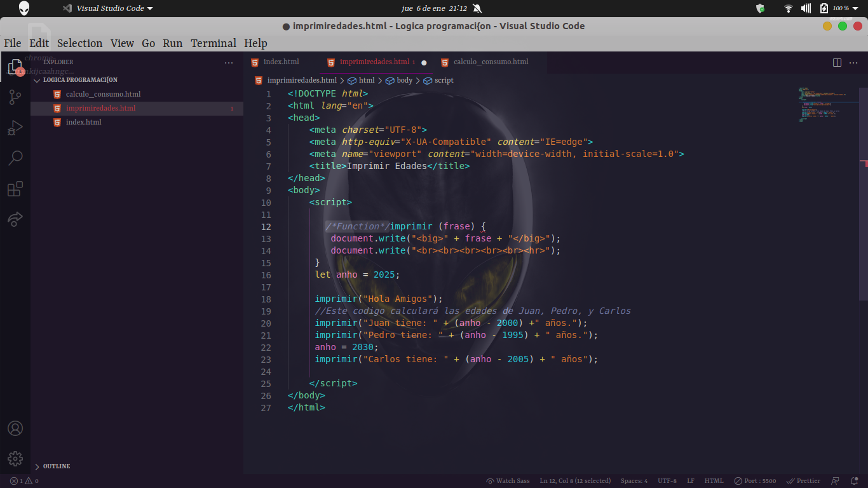Image resolution: width=868 pixels, height=488 pixels.
Task: Click line number 16 in the gutter
Action: [x=266, y=275]
